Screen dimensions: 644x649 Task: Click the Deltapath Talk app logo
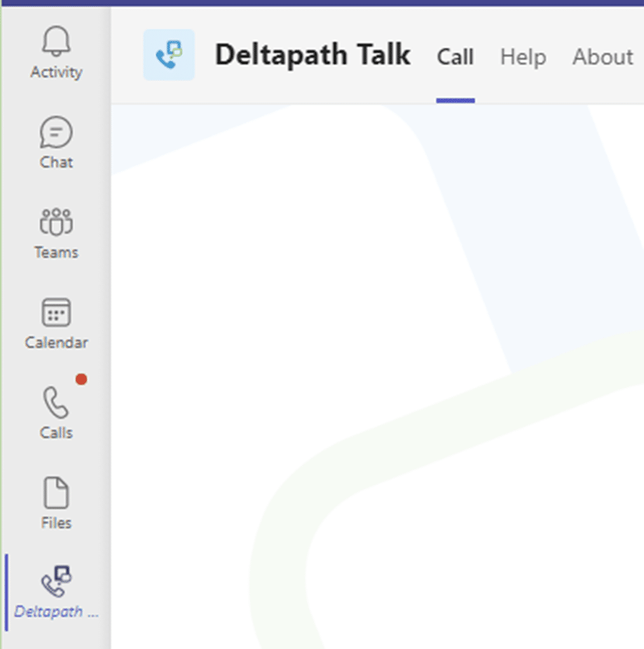(169, 53)
